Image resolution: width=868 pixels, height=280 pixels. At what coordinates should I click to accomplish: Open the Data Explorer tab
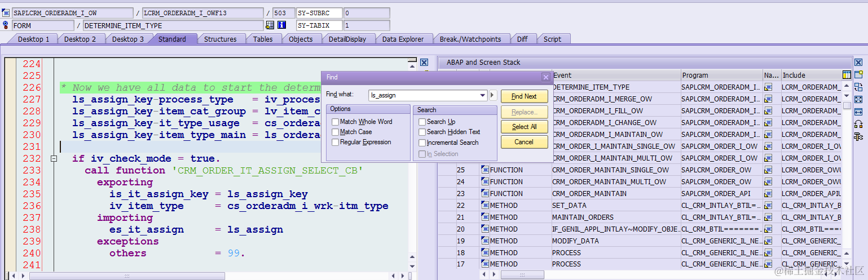click(x=403, y=39)
